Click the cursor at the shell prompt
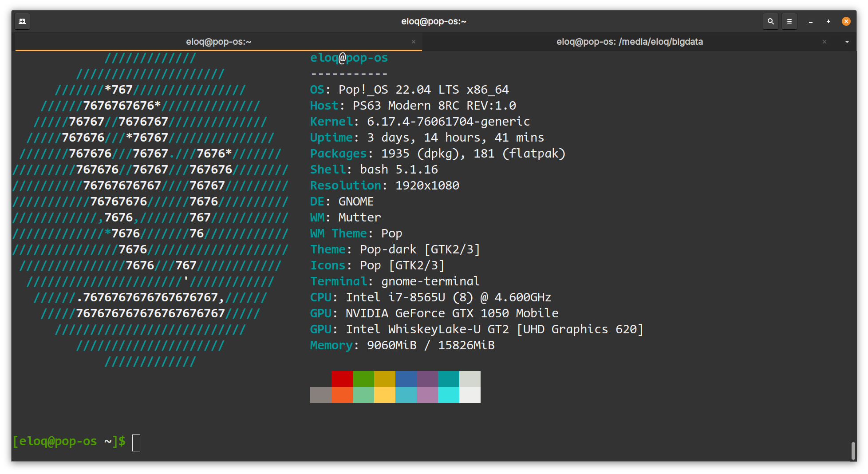868x474 pixels. 136,442
